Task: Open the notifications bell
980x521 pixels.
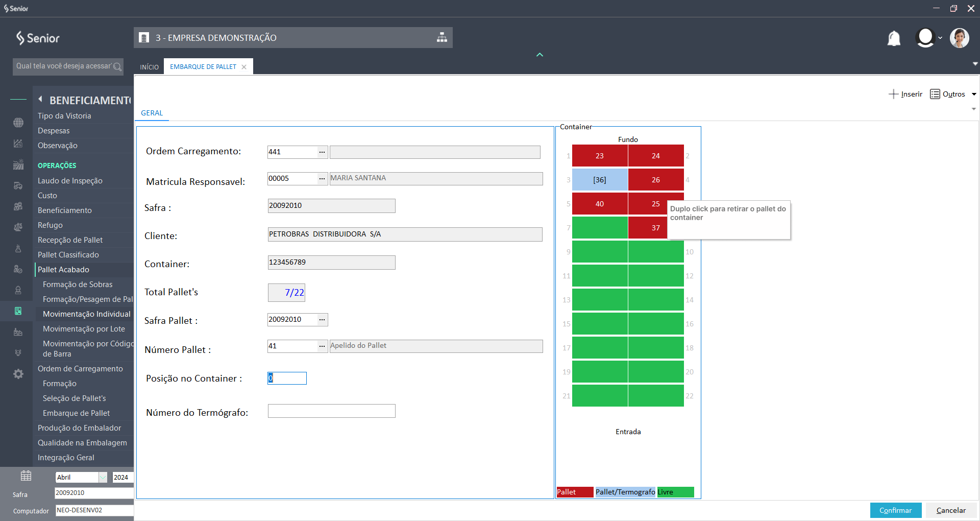Action: [x=894, y=38]
